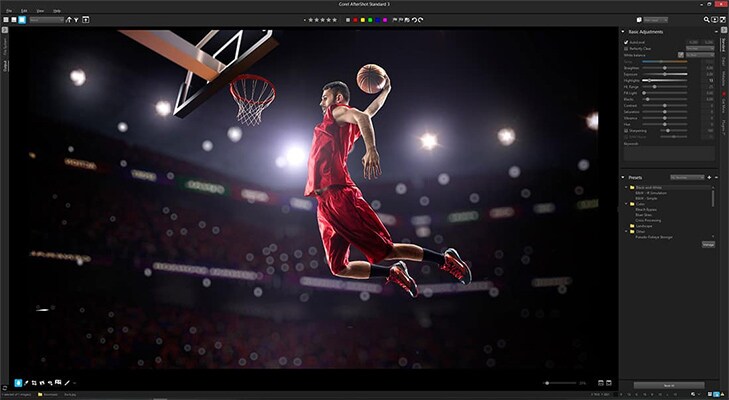
Task: Toggle the RAW Noise checkbox
Action: (x=626, y=137)
